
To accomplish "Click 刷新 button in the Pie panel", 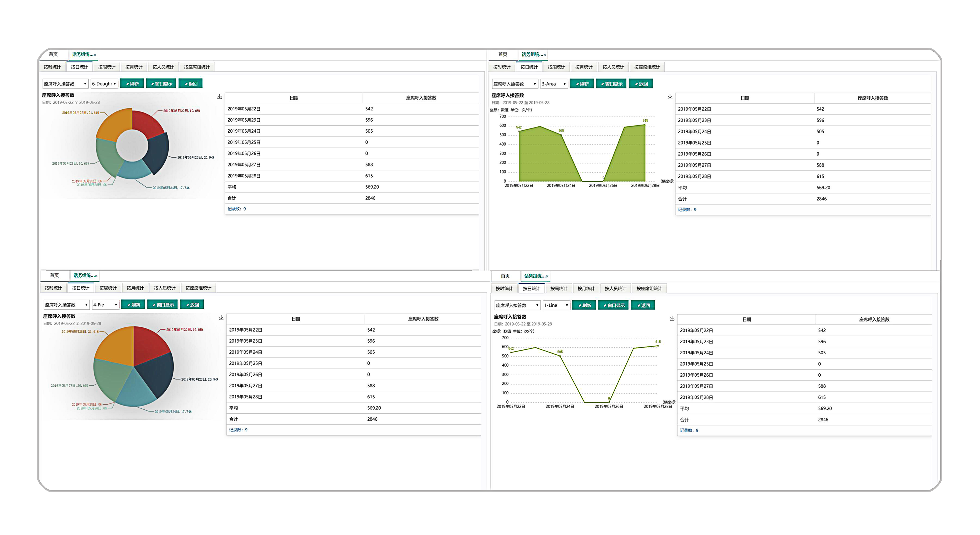I will point(133,305).
